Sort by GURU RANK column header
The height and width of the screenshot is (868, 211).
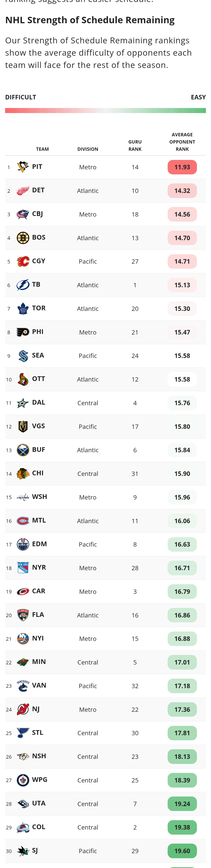click(x=135, y=145)
